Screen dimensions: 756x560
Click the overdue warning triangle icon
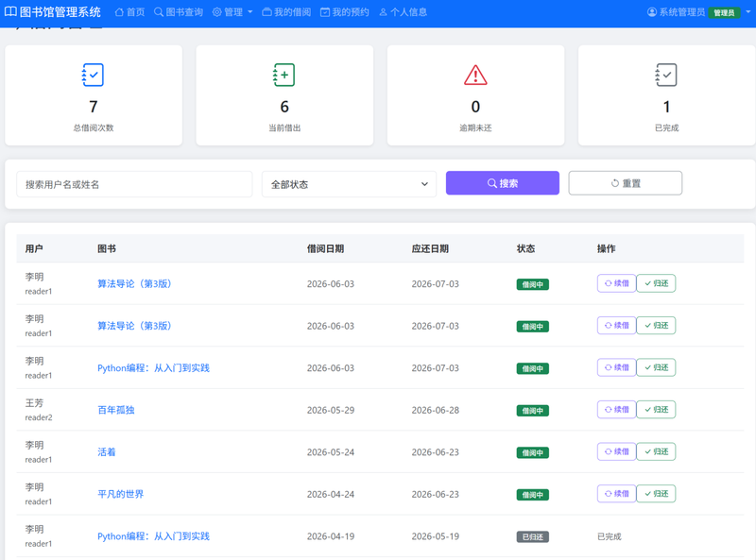tap(475, 76)
